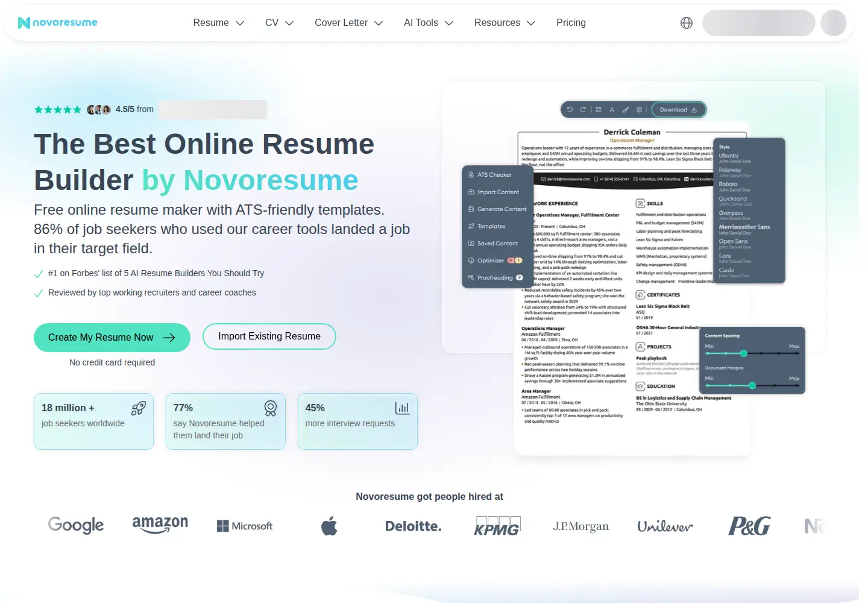Click the Generate Content item in preview panel

(x=498, y=209)
